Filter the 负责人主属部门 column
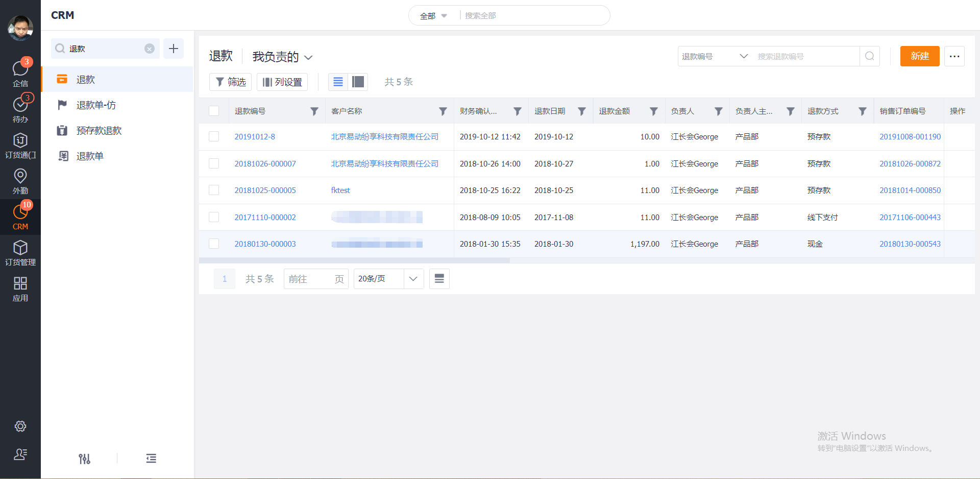This screenshot has width=980, height=479. pyautogui.click(x=791, y=111)
